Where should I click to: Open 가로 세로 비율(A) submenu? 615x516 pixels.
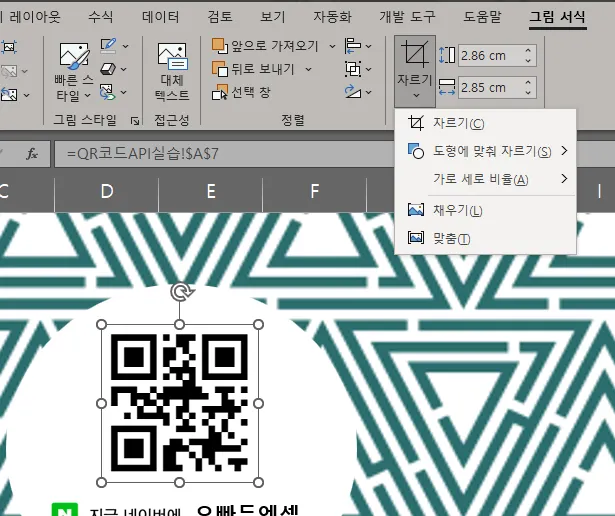click(x=485, y=179)
